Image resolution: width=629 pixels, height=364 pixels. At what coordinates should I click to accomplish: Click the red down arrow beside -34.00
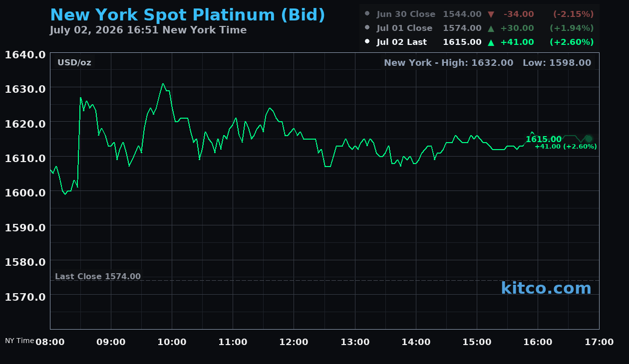click(491, 14)
